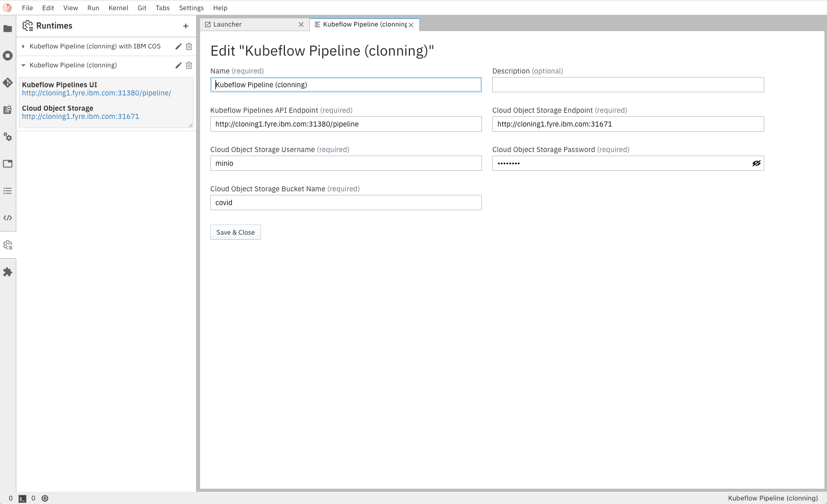Close the Kubeflow Pipeline (clonning) editor tab
Viewport: 827px width, 504px height.
tap(411, 24)
